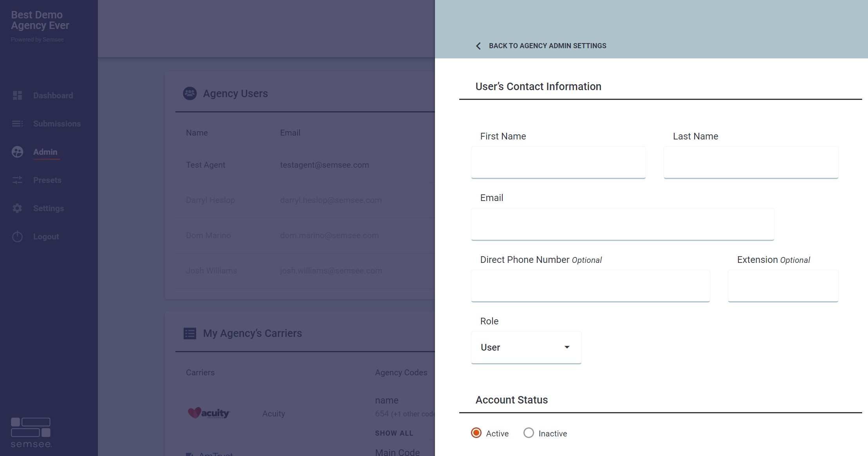This screenshot has height=456, width=868.
Task: Click the Logout power icon
Action: pyautogui.click(x=17, y=237)
